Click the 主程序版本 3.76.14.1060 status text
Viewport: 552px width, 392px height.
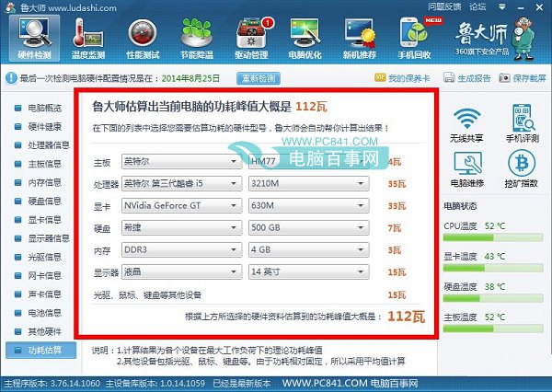52,384
